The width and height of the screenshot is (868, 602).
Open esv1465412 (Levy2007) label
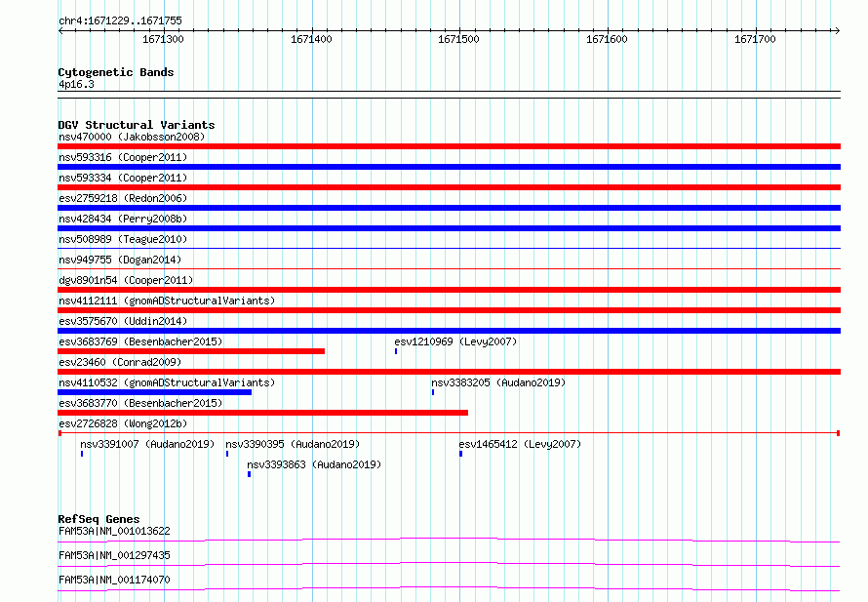tap(520, 444)
